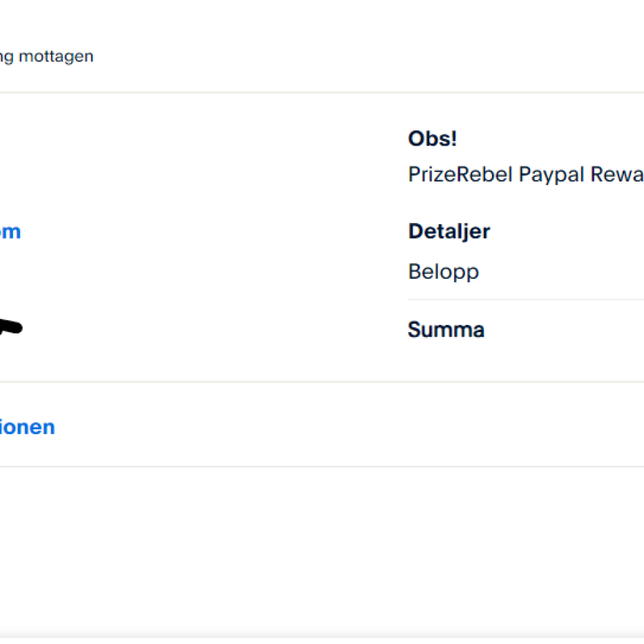Click the word "PrizeRebel" in the note

click(x=460, y=175)
